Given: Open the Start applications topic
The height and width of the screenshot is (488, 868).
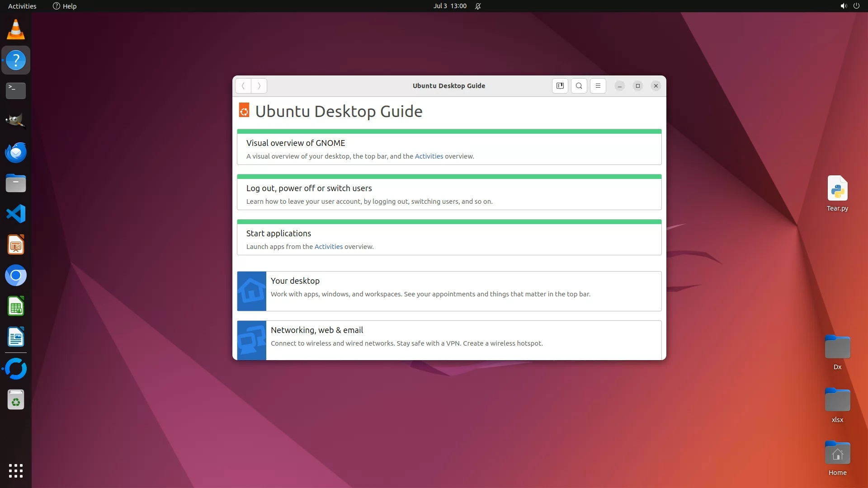Looking at the screenshot, I should coord(278,234).
